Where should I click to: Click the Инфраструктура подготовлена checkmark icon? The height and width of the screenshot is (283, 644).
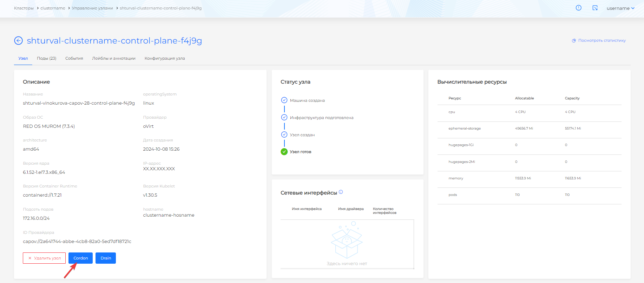click(284, 117)
